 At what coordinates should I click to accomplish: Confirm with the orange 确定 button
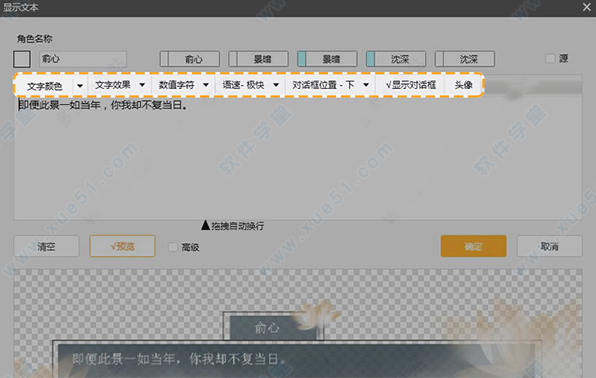click(474, 246)
